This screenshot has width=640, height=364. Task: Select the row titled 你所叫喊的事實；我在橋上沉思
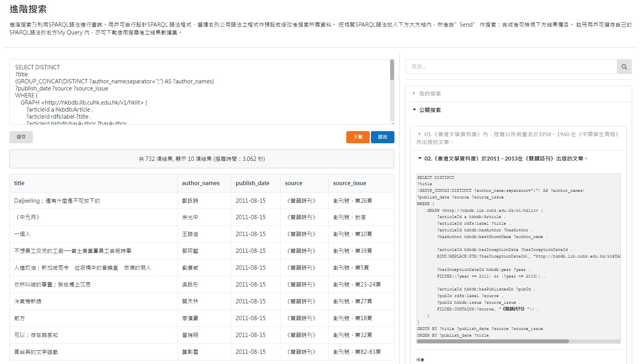coord(202,285)
